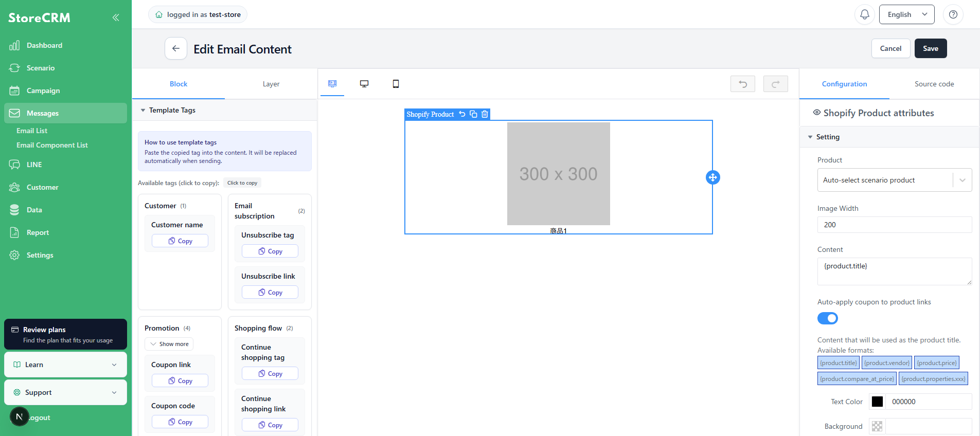Copy the Unsubscribe tag
The height and width of the screenshot is (436, 980).
[x=270, y=251]
